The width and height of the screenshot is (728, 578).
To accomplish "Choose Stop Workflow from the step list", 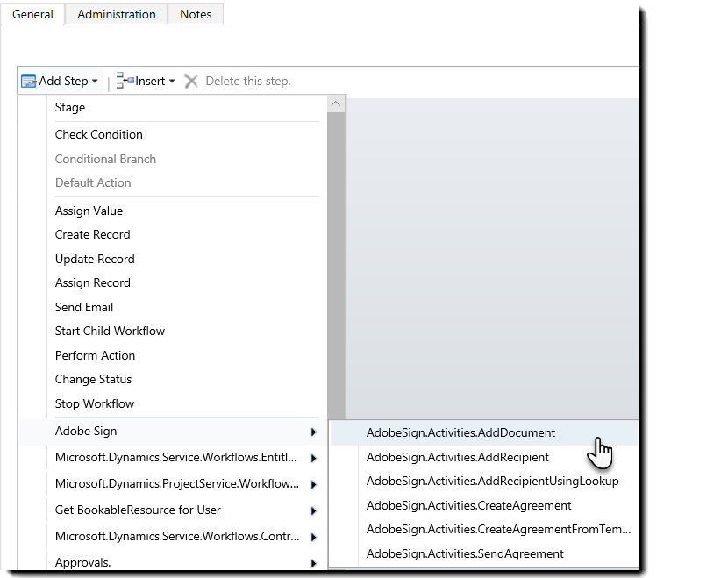I will [94, 403].
